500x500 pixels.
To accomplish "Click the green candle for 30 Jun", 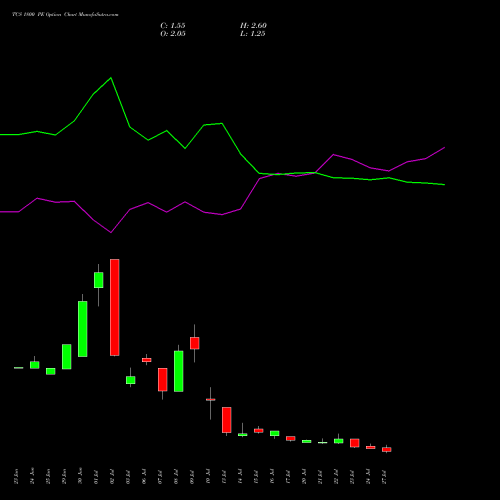I will (x=83, y=329).
